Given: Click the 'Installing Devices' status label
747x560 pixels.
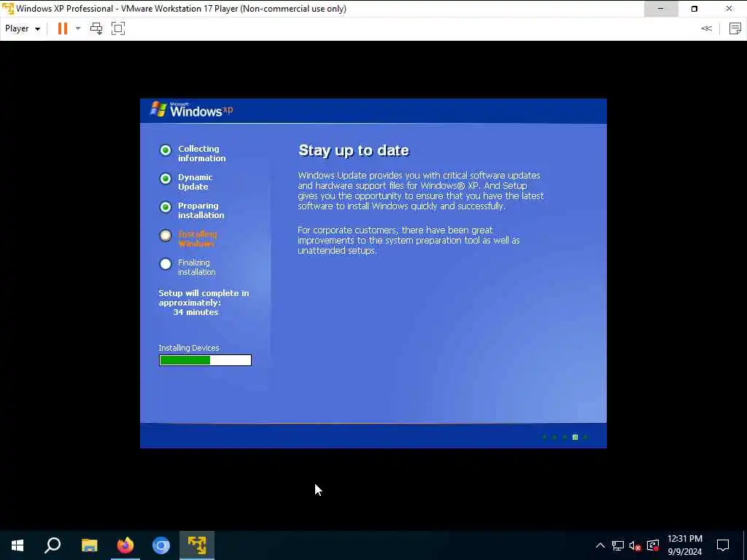Looking at the screenshot, I should pos(189,348).
